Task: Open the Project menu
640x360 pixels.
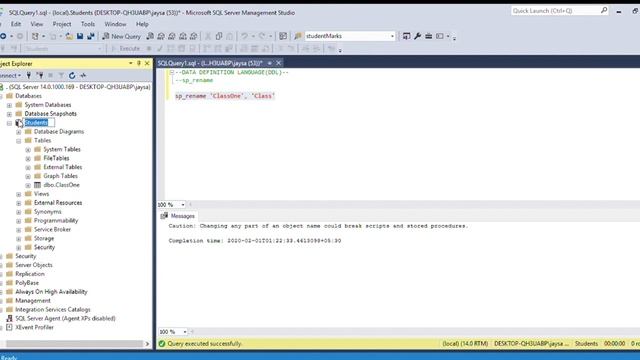Action: coord(62,24)
